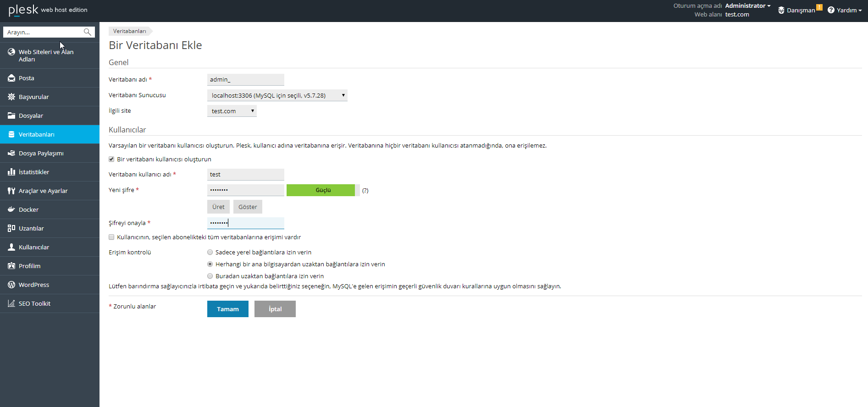
Task: Click the Yardım question mark icon
Action: [x=831, y=10]
